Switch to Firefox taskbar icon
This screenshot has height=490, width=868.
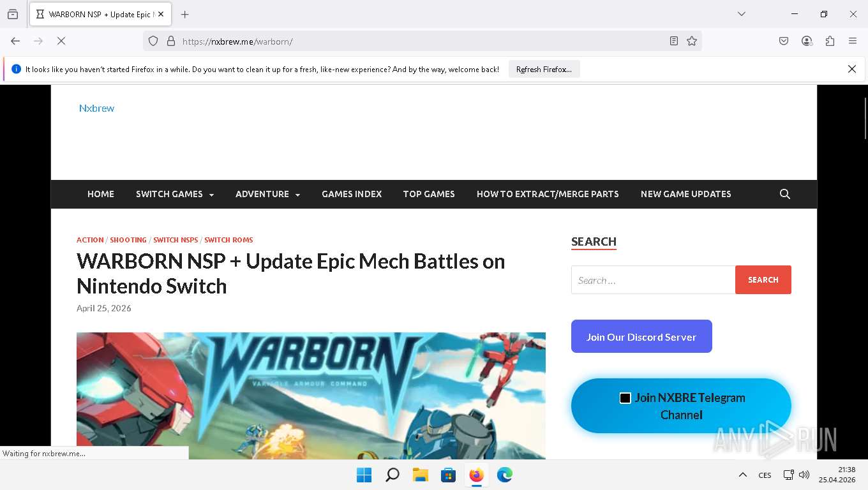[476, 475]
